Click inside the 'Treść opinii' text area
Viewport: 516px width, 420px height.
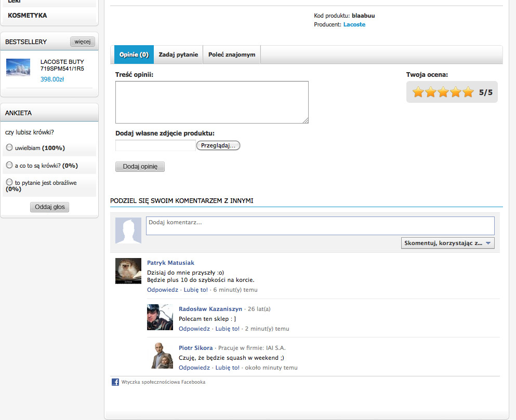[211, 102]
